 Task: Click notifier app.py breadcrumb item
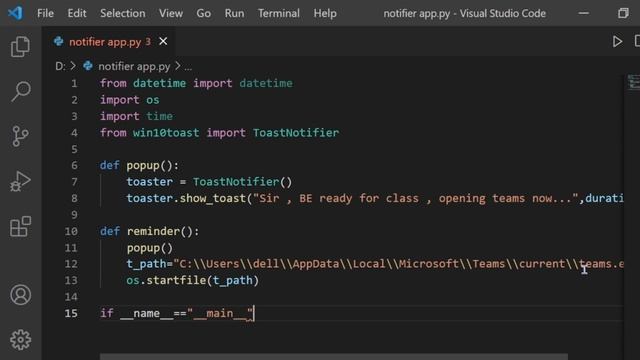[134, 66]
